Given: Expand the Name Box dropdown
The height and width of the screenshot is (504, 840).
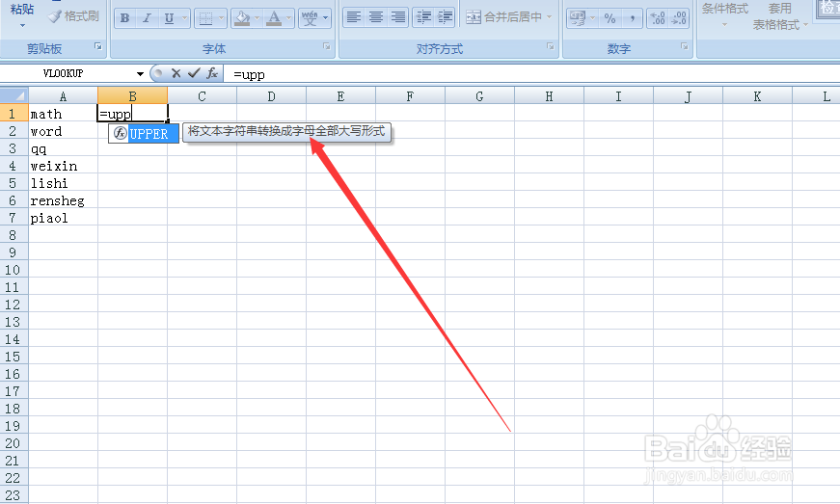Looking at the screenshot, I should 140,74.
